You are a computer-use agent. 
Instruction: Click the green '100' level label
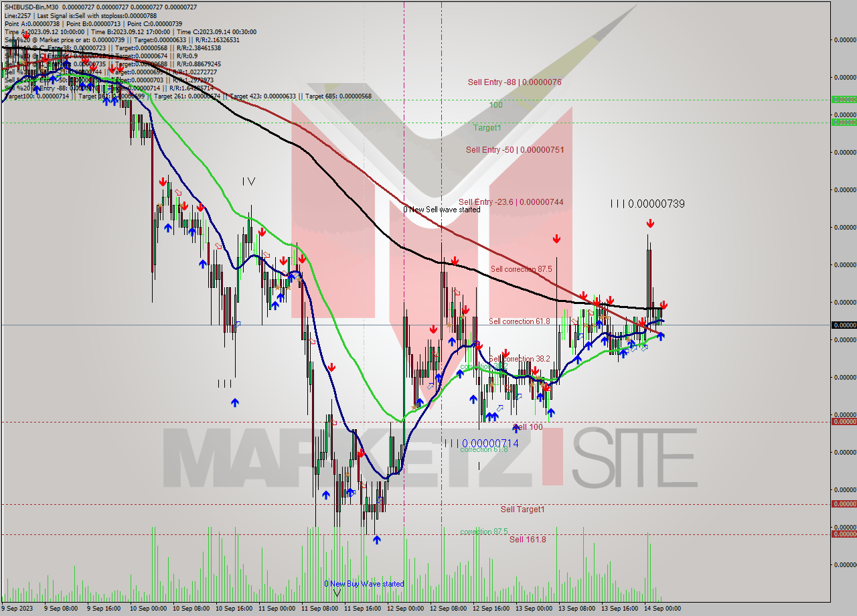495,105
